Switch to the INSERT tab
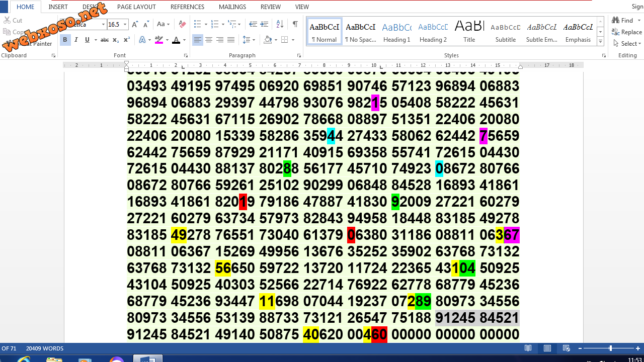 tap(58, 7)
